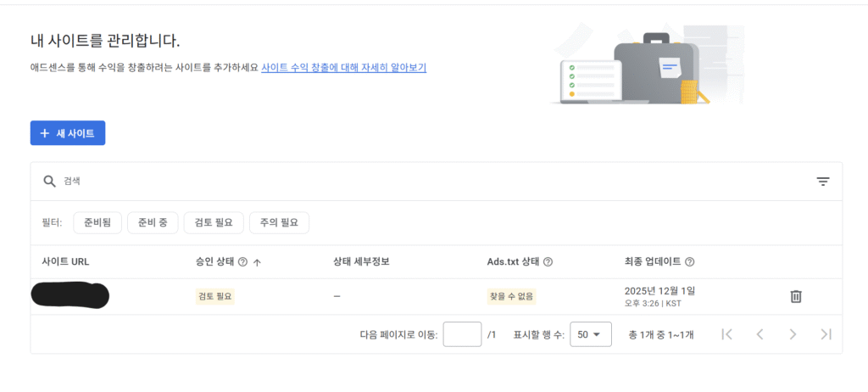Image resolution: width=868 pixels, height=392 pixels.
Task: Click help icon next to 승인 상태
Action: 242,262
